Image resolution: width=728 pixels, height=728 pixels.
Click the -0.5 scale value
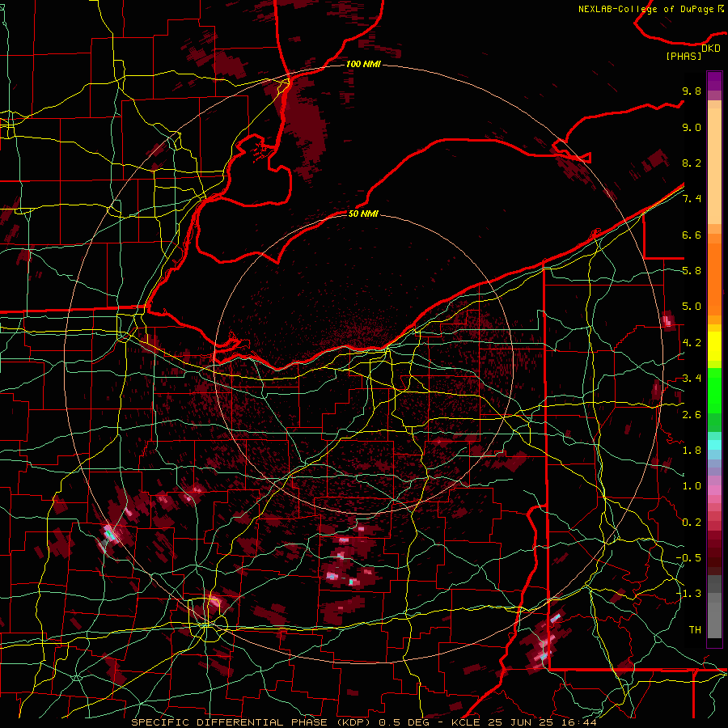point(689,558)
